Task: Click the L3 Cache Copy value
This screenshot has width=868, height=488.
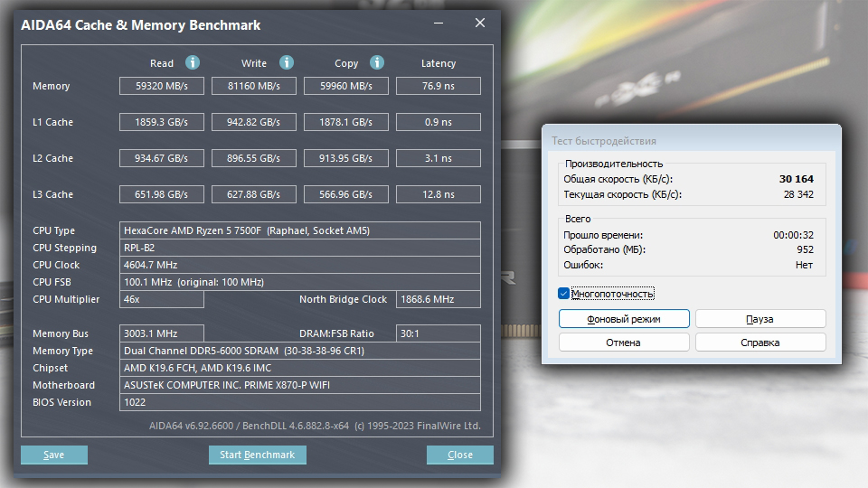Action: coord(346,194)
